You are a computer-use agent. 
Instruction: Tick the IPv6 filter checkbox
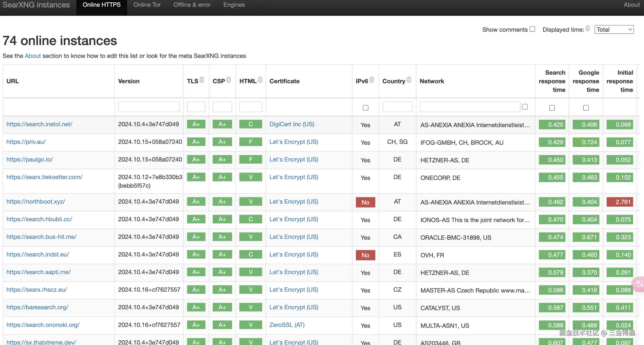tap(365, 108)
